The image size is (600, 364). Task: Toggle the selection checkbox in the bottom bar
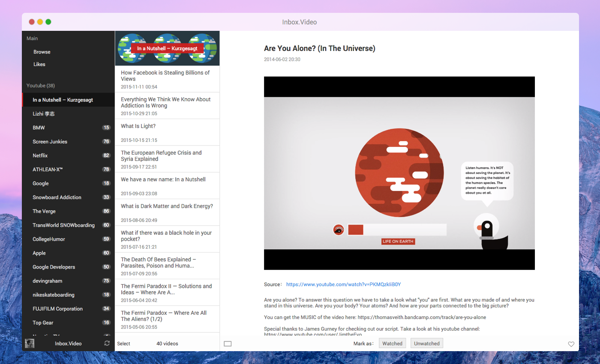228,343
